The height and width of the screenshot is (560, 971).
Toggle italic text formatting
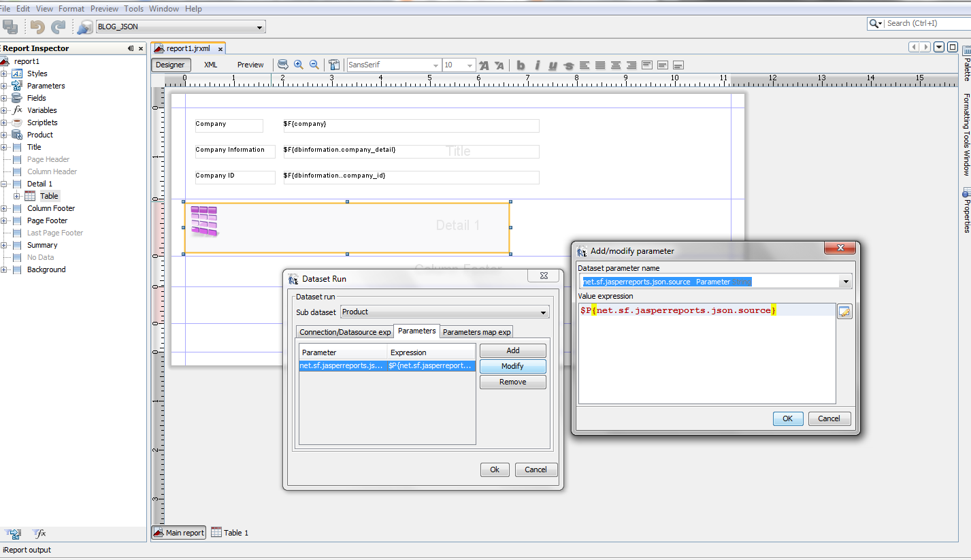[x=537, y=65]
